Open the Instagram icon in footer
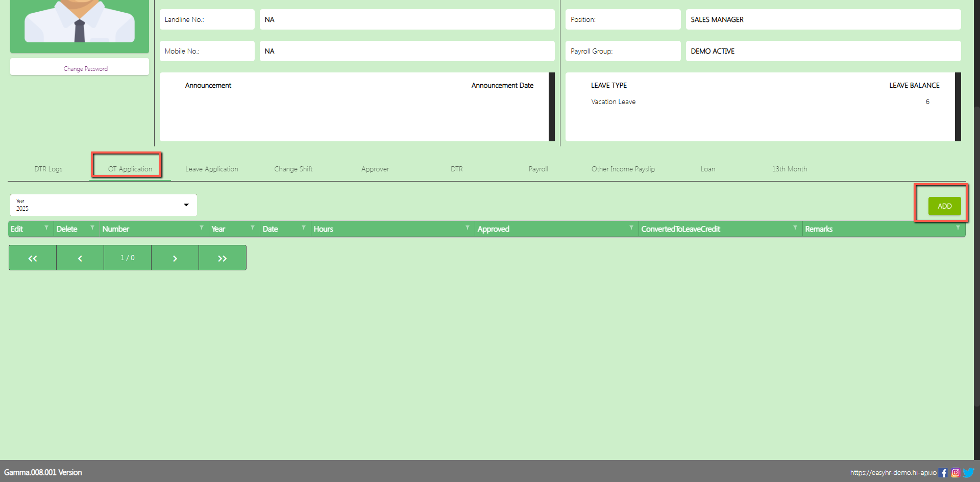This screenshot has height=482, width=980. pyautogui.click(x=955, y=473)
